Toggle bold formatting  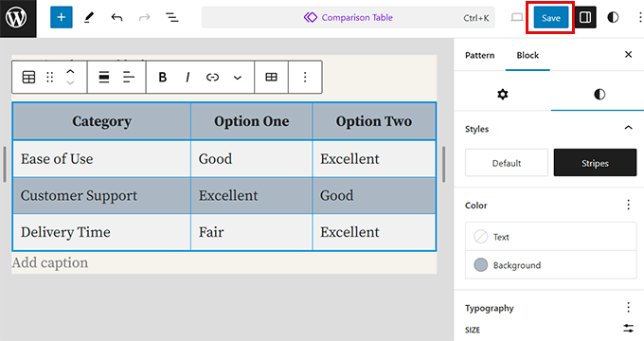pyautogui.click(x=163, y=77)
